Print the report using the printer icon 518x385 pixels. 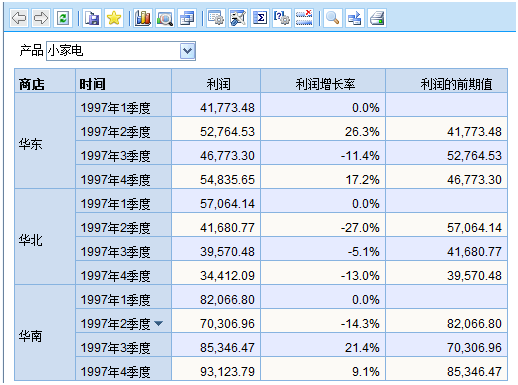(x=377, y=18)
